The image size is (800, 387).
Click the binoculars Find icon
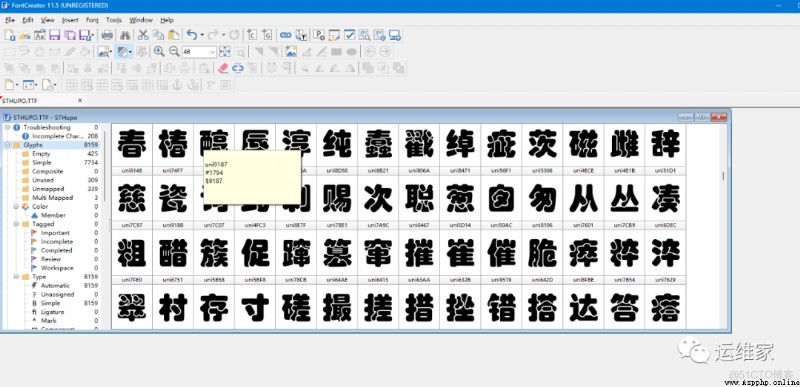point(124,35)
